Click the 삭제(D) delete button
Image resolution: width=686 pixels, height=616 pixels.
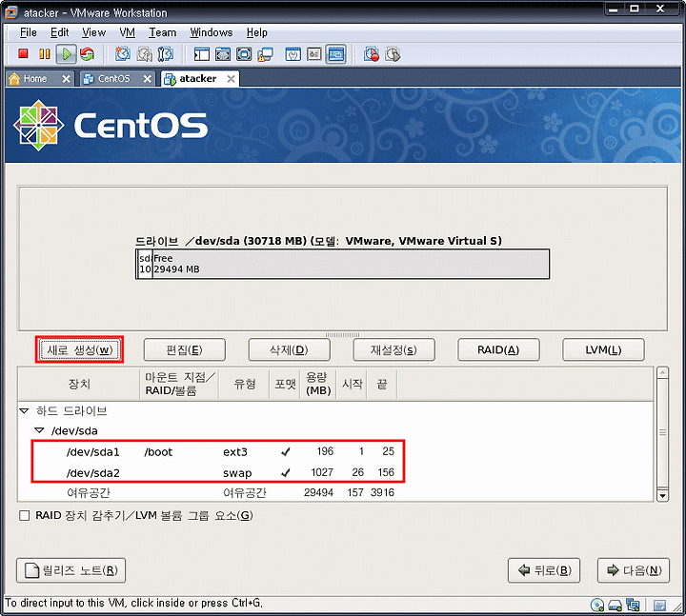pos(290,349)
